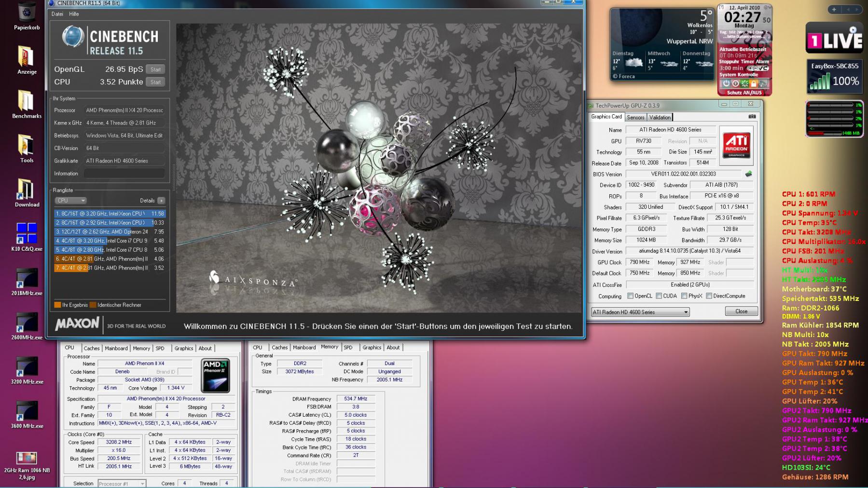Enable the CUDA checkbox in GPU-Z
Viewport: 868px width, 488px height.
tap(659, 296)
